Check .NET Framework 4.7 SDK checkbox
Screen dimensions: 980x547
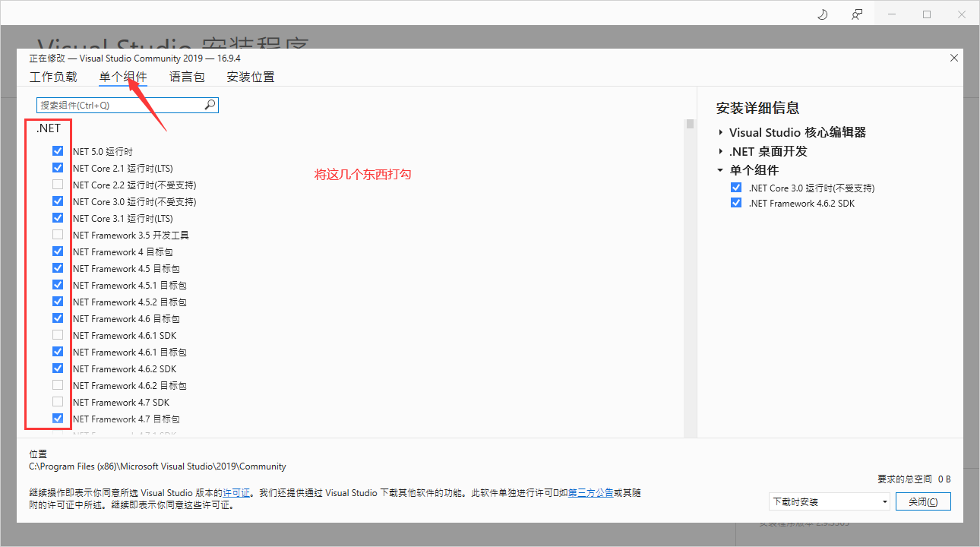tap(58, 402)
